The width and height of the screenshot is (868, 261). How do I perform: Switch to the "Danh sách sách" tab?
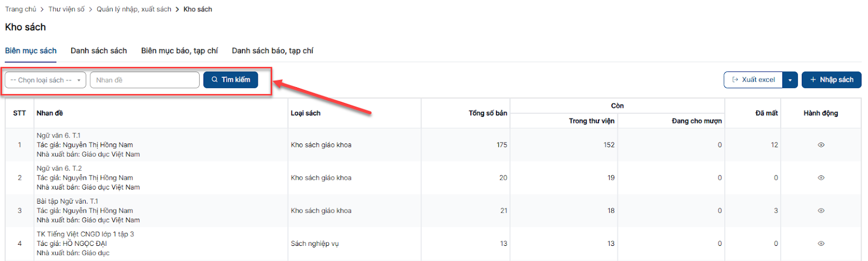(x=99, y=51)
